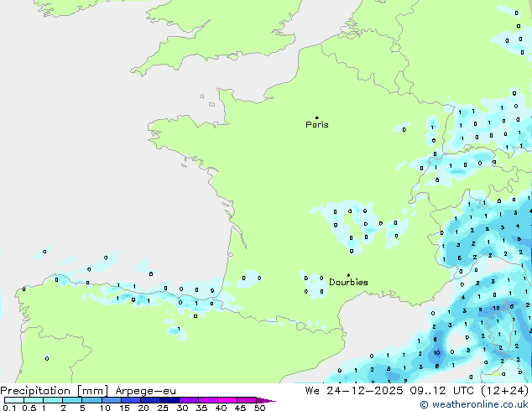Pick the 15 to 20 mm blue legend swatch
532x411 pixels.
click(131, 400)
